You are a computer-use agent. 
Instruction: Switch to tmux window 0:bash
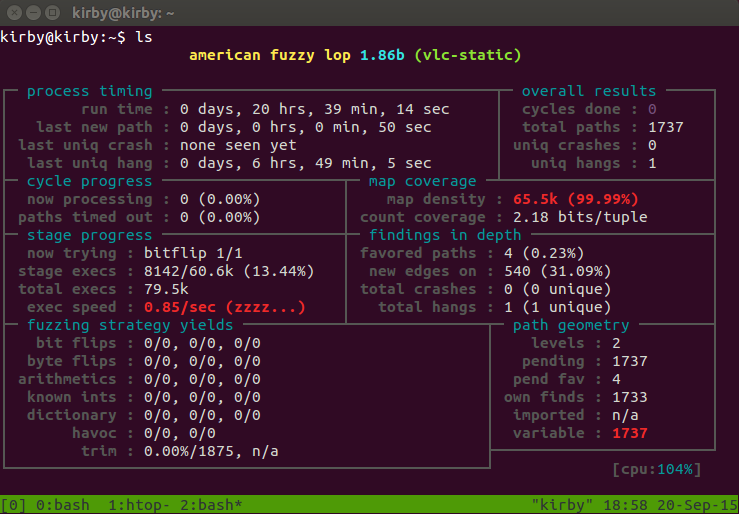point(51,505)
